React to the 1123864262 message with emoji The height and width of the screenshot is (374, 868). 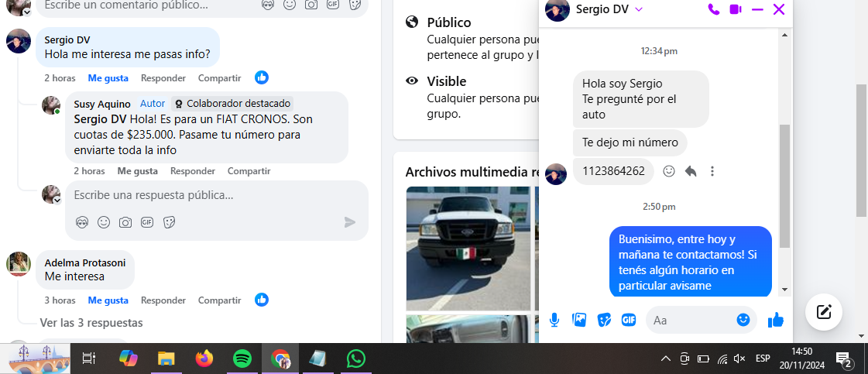[x=669, y=171]
